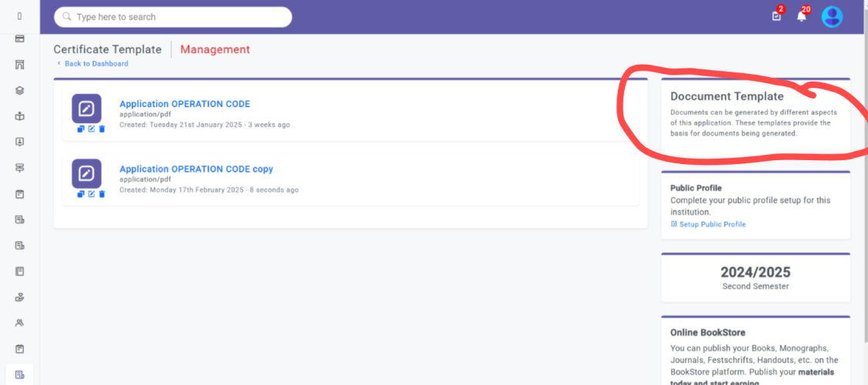
Task: Delete the Application OPERATION CODE template
Action: click(102, 129)
